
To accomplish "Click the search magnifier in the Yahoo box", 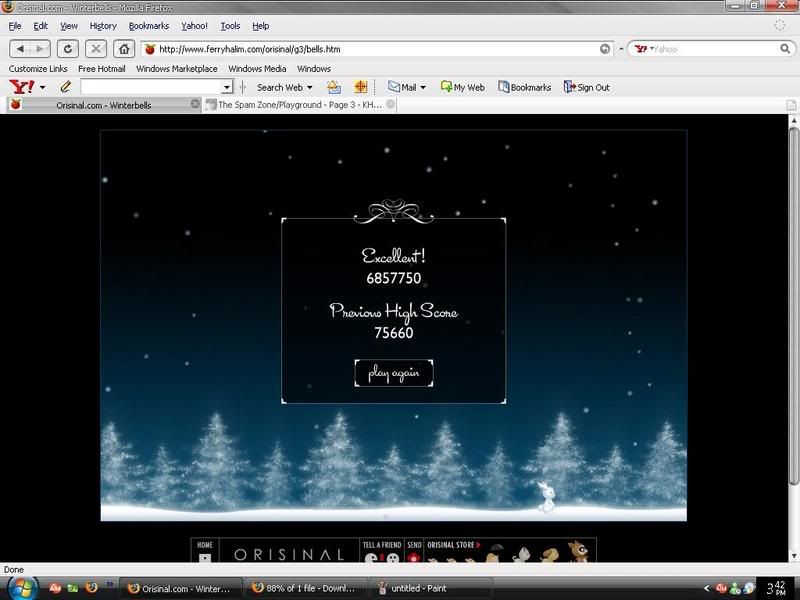I will pos(785,49).
